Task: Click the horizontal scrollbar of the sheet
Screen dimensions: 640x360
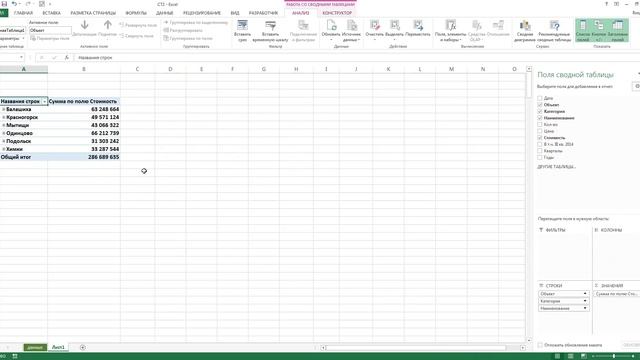Action: tap(415, 348)
